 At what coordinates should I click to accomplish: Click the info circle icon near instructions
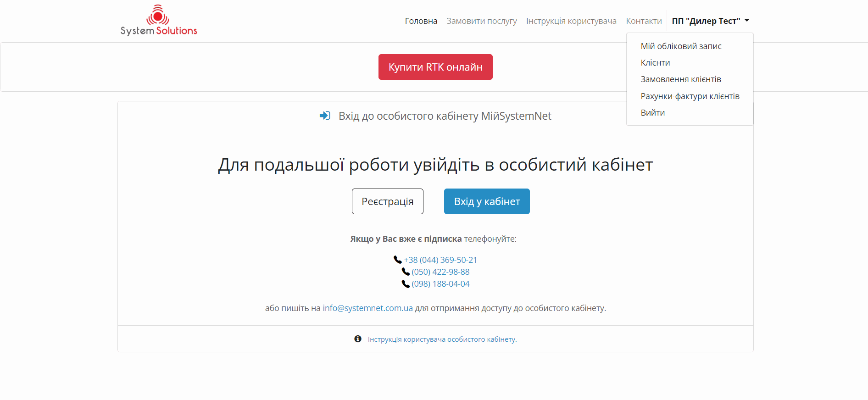(x=358, y=339)
